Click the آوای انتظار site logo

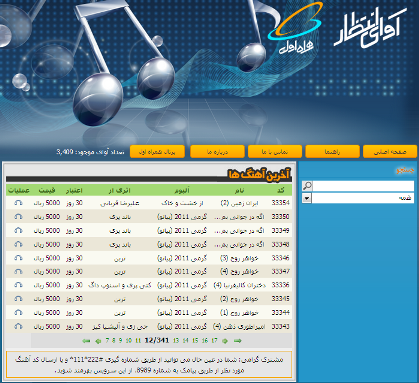[370, 29]
